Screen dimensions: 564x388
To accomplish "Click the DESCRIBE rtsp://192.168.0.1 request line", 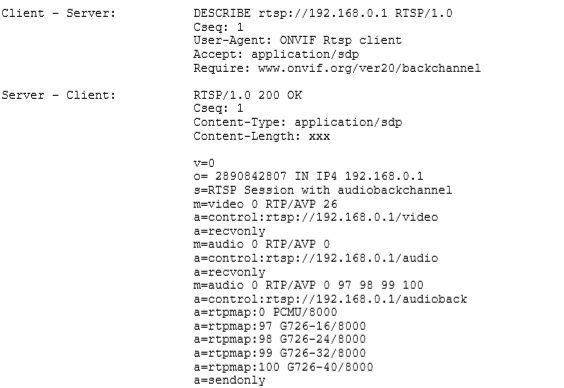I will pyautogui.click(x=323, y=13).
